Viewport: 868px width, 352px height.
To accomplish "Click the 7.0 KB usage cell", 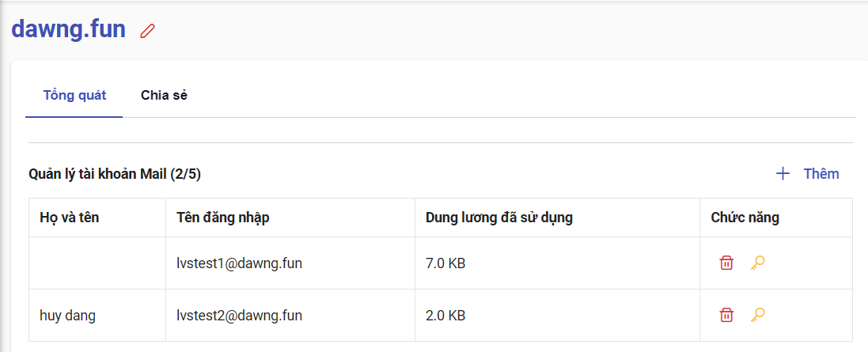I will (445, 263).
